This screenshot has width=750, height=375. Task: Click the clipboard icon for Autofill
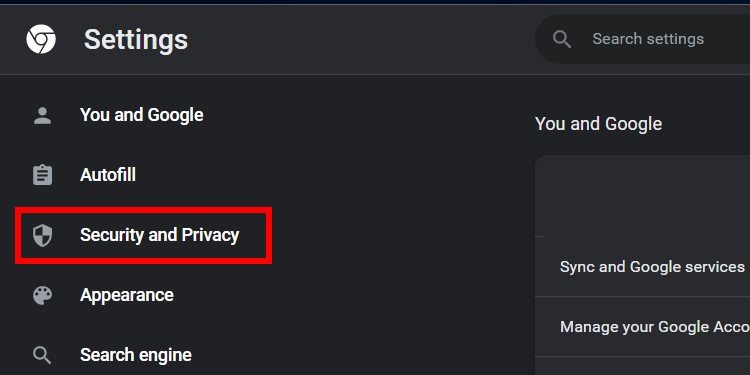click(42, 175)
